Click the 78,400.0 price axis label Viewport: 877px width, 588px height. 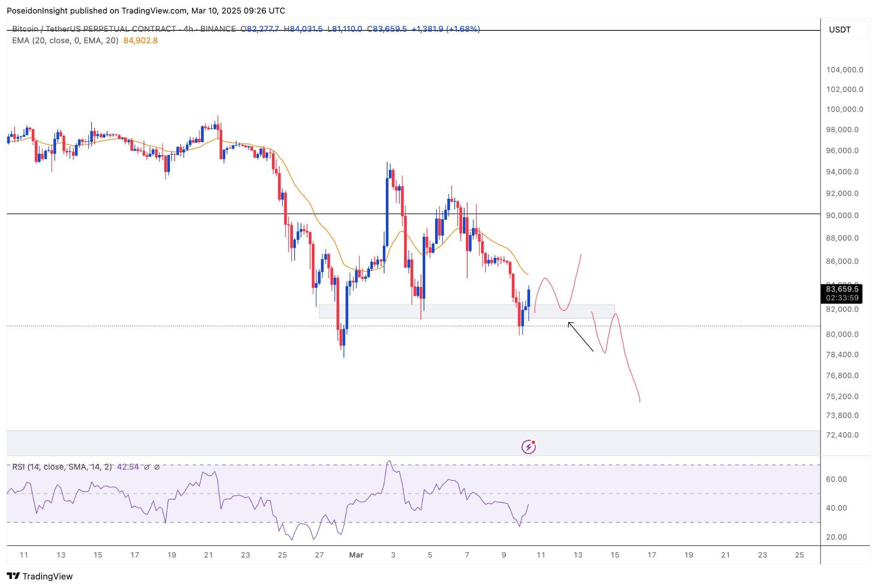(842, 355)
